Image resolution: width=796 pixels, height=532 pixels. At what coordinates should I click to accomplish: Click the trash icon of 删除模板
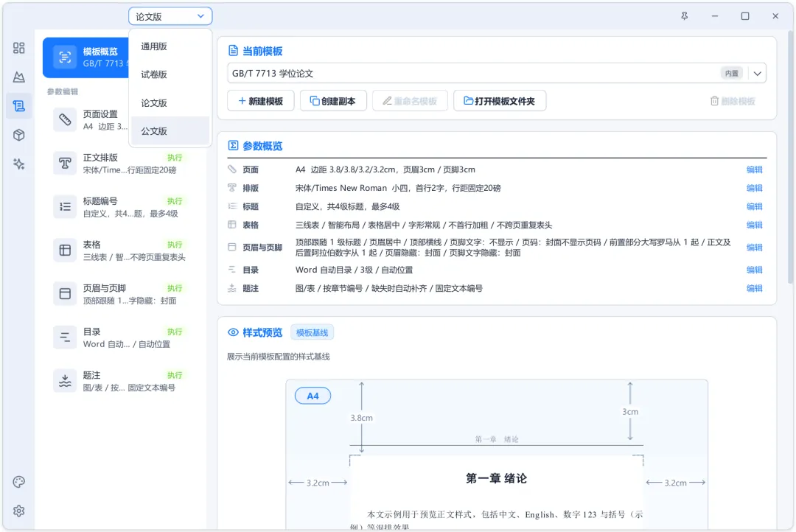(x=714, y=101)
